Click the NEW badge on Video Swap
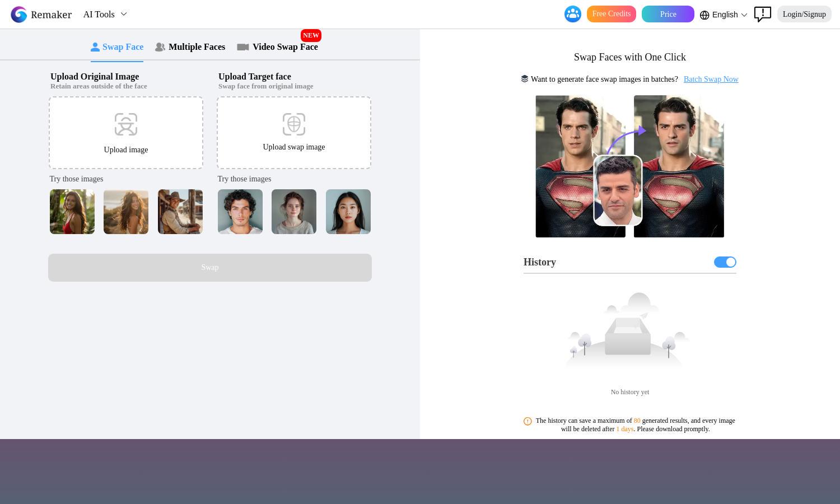Image resolution: width=840 pixels, height=504 pixels. click(x=311, y=35)
